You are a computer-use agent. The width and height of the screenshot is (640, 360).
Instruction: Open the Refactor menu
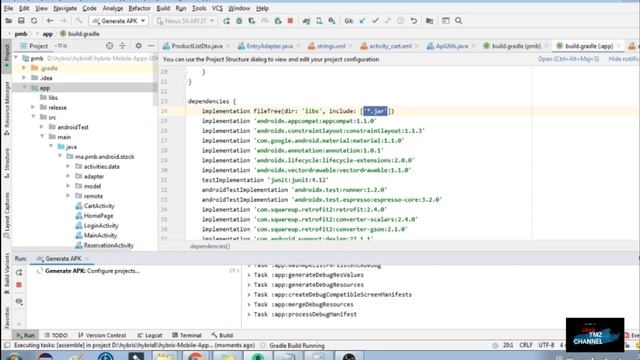pos(139,8)
